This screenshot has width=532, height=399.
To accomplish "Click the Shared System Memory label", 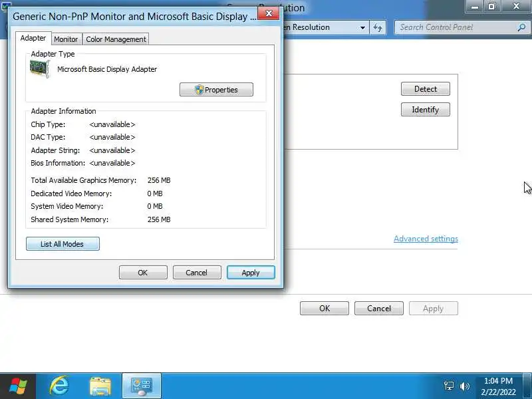I will click(x=70, y=219).
